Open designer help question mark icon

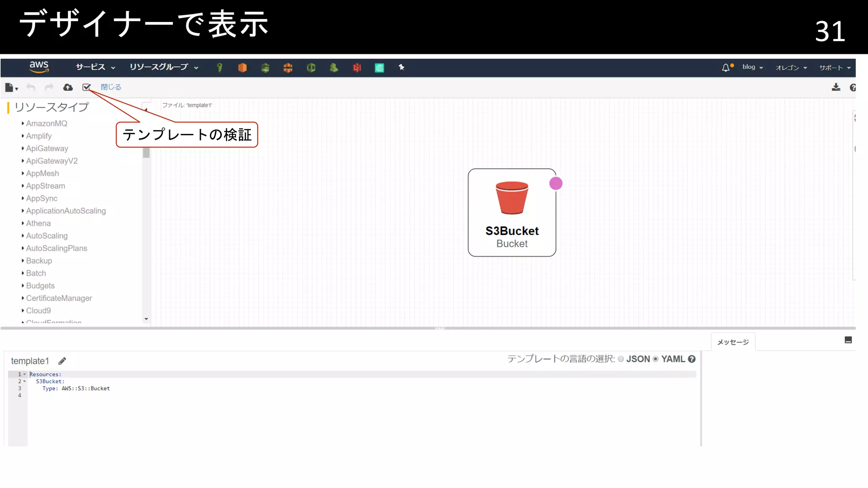pos(853,87)
